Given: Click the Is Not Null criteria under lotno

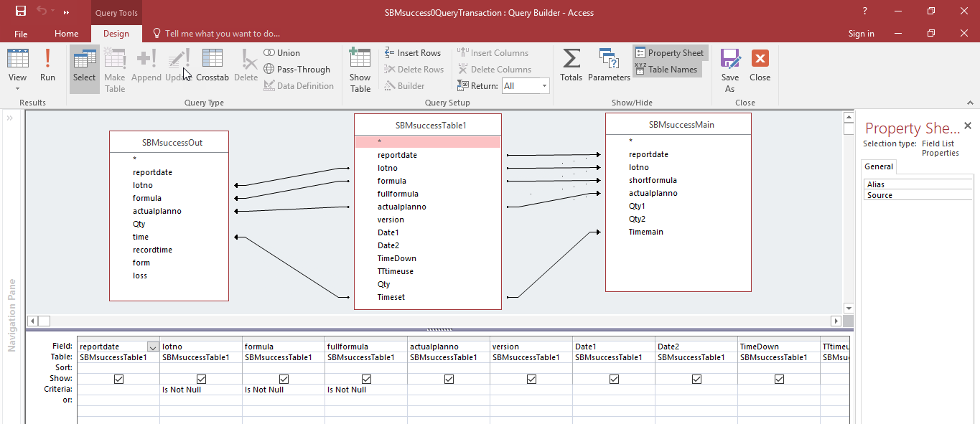Looking at the screenshot, I should (201, 390).
